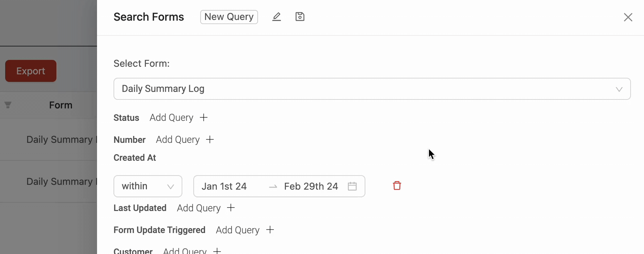This screenshot has height=254, width=644.
Task: Click the Jan 1st 24 start date field
Action: (x=224, y=186)
